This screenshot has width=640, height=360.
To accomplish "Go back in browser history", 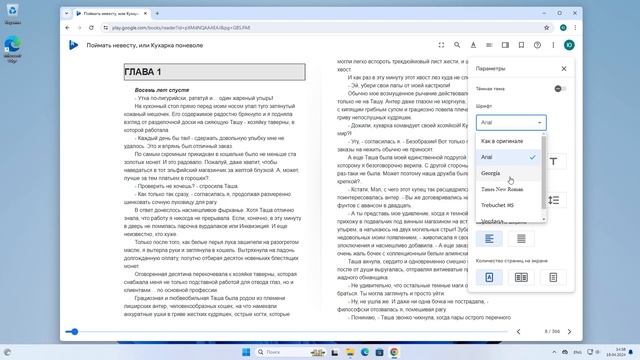I will 67,28.
